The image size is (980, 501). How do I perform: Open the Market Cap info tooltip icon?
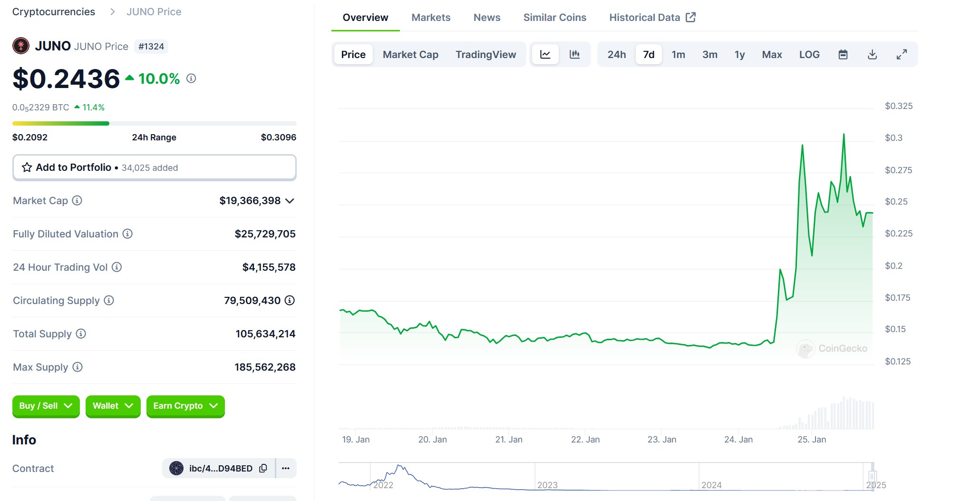tap(77, 200)
